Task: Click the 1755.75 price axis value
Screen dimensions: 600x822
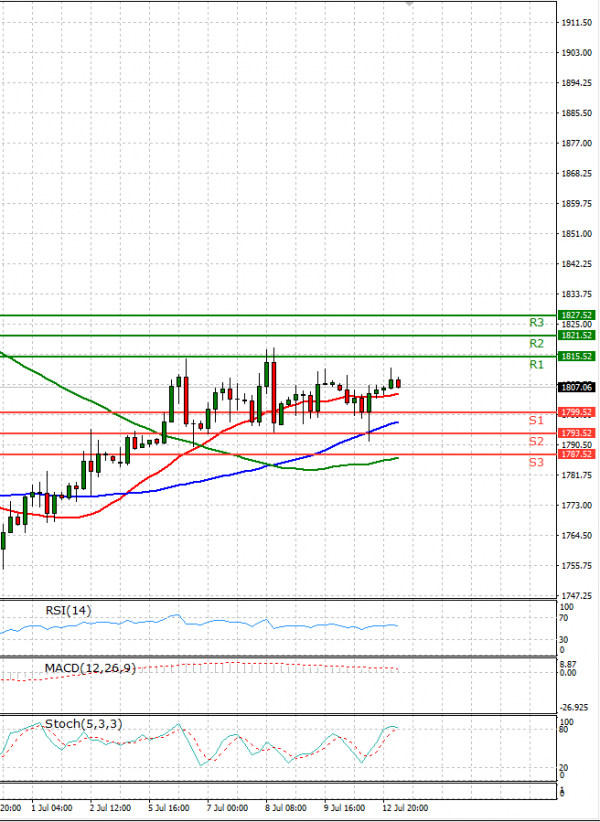Action: click(x=576, y=566)
